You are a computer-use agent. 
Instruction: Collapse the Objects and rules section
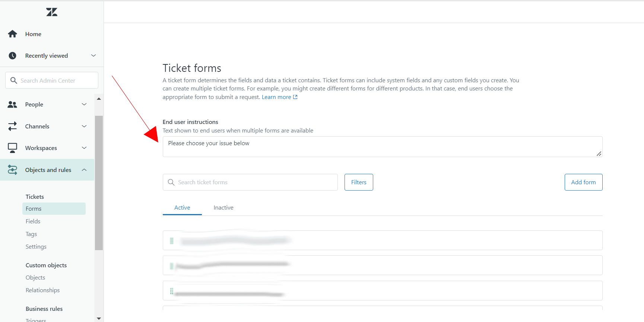click(84, 170)
